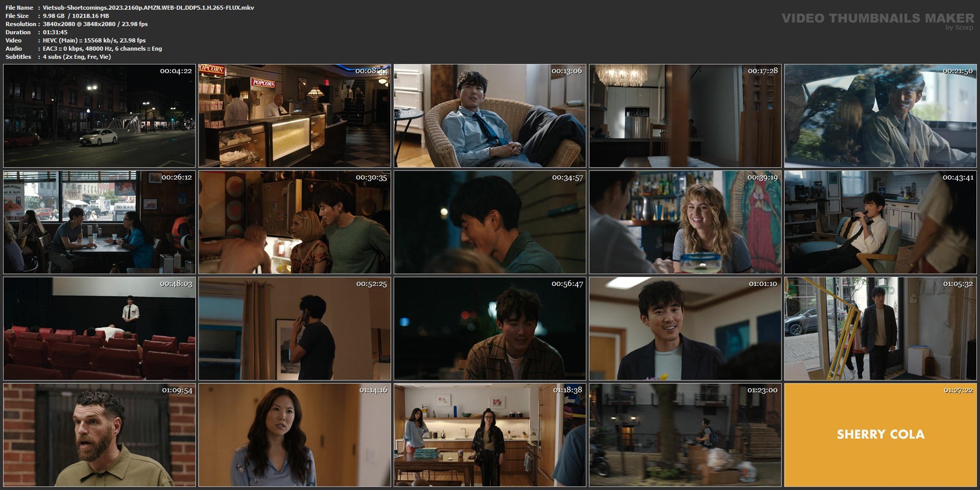
Task: Click the file size value 9.98 GB
Action: (54, 16)
